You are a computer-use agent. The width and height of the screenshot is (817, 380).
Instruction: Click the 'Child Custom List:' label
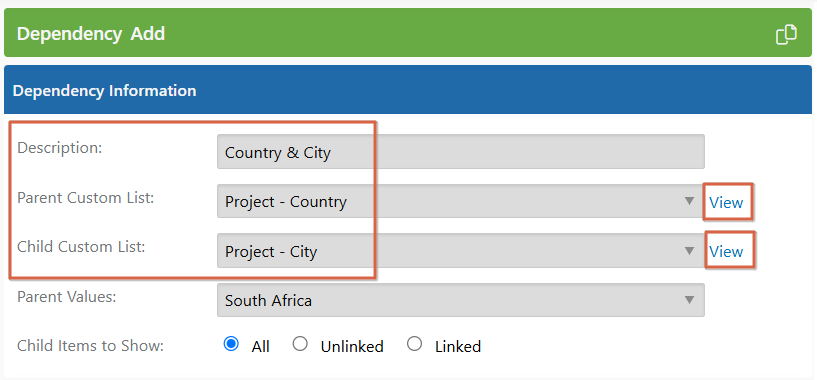(81, 247)
